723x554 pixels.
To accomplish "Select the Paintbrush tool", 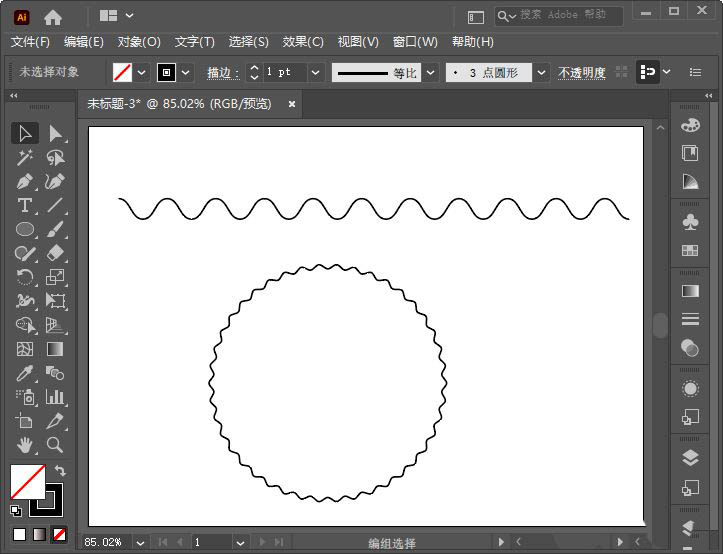I will point(55,229).
